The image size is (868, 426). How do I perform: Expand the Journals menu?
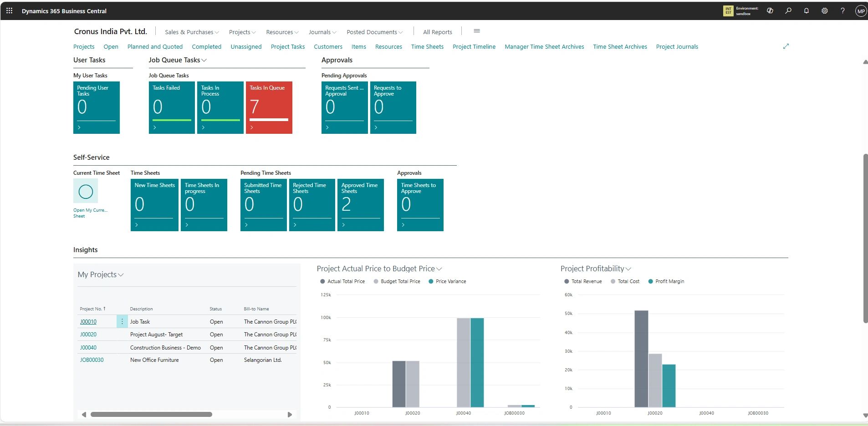(322, 32)
